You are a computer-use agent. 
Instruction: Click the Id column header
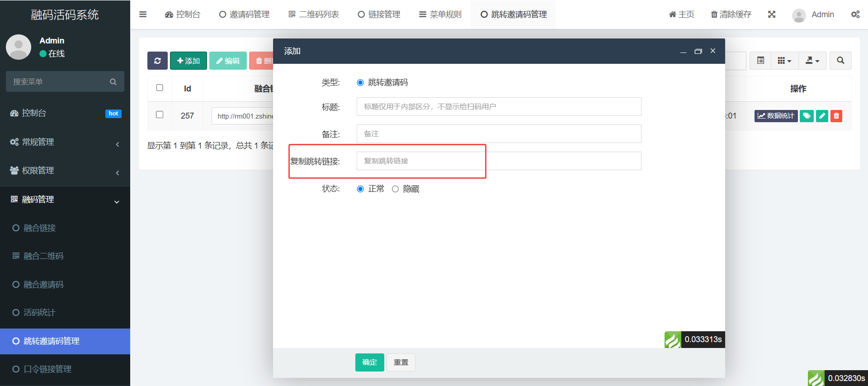coord(188,89)
